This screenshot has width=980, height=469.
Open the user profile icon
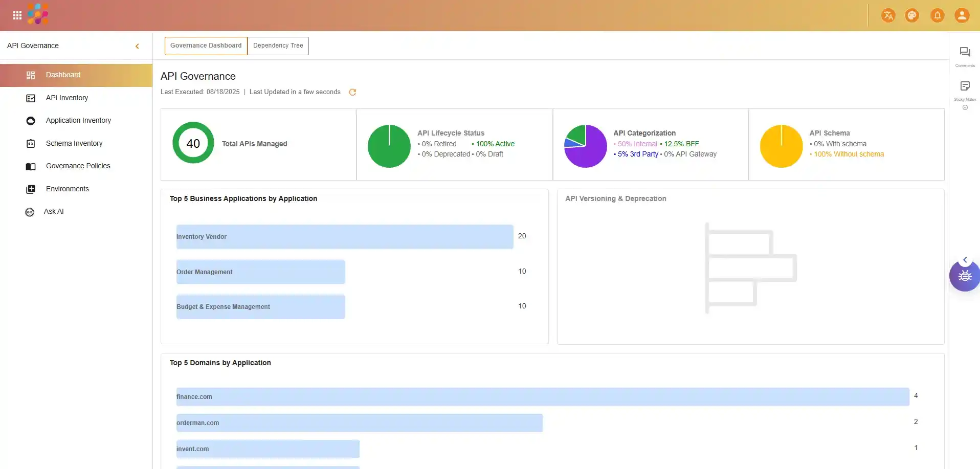point(962,15)
